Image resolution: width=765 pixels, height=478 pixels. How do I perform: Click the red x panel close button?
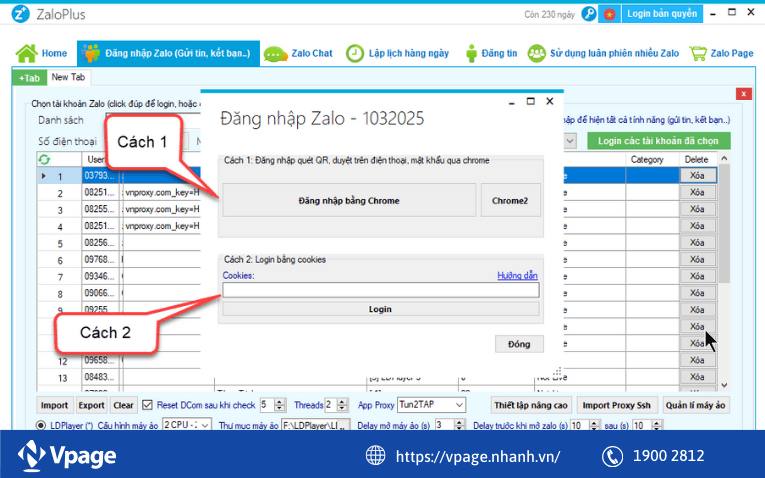coord(744,94)
